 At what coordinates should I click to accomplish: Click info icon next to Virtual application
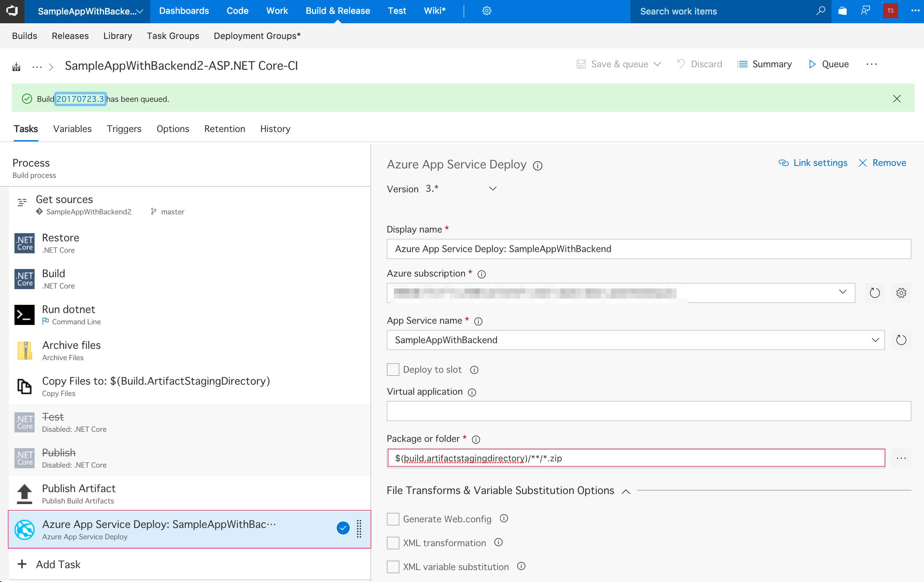coord(472,392)
